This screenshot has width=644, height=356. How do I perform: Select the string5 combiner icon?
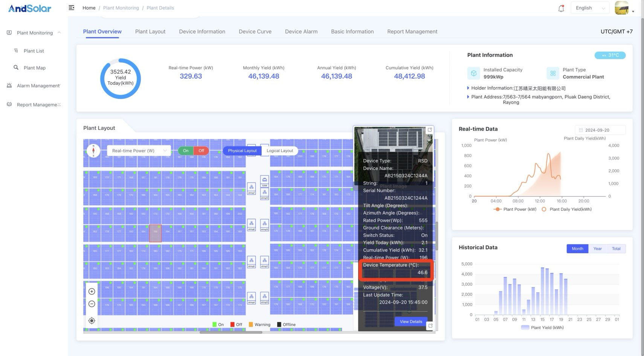[x=252, y=262]
